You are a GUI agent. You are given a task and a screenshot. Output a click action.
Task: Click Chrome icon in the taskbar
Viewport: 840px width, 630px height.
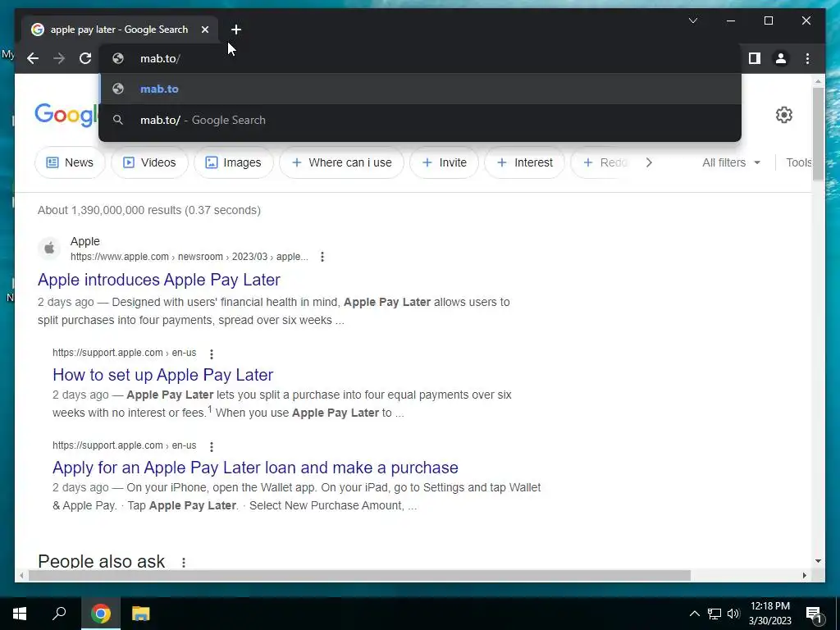[x=100, y=614]
